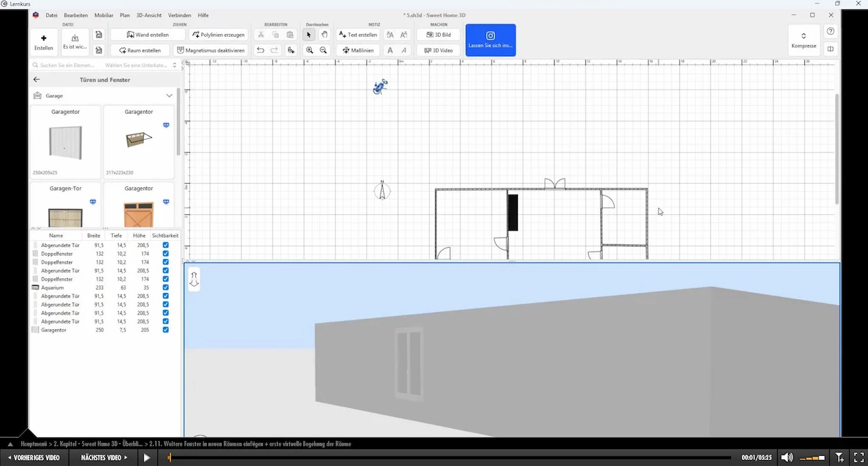This screenshot has height=466, width=868.
Task: Click the help question mark icon
Action: [831, 31]
